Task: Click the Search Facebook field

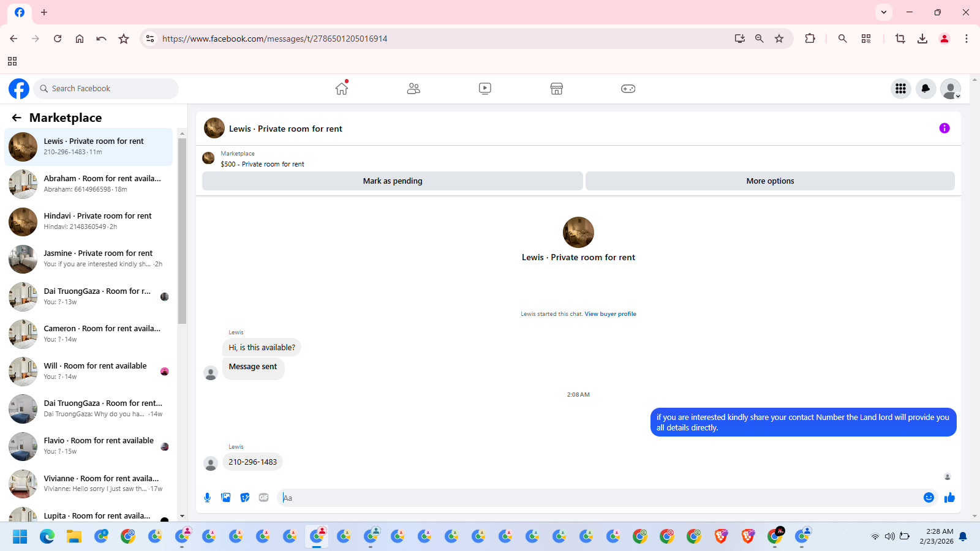Action: pos(107,89)
